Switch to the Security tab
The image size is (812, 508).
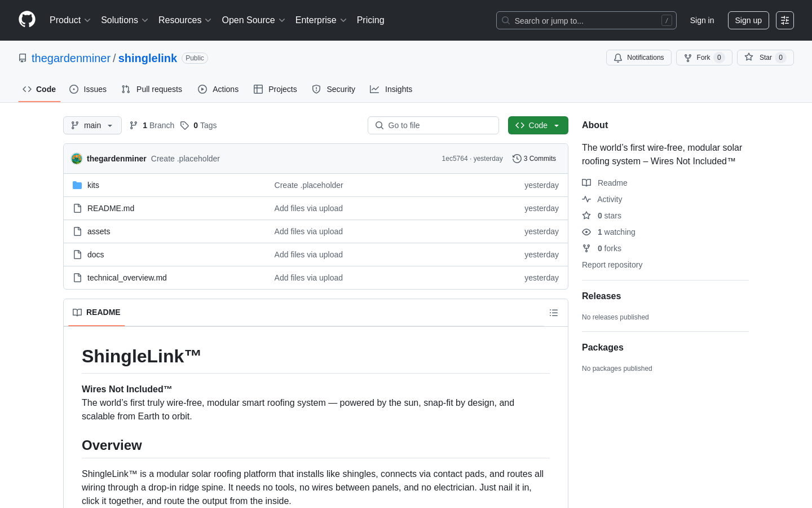334,89
